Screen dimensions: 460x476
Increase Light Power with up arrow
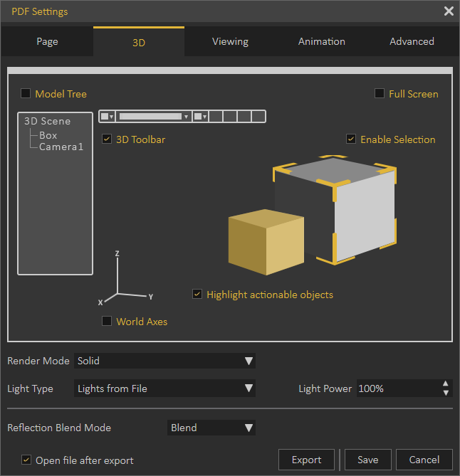pos(446,384)
